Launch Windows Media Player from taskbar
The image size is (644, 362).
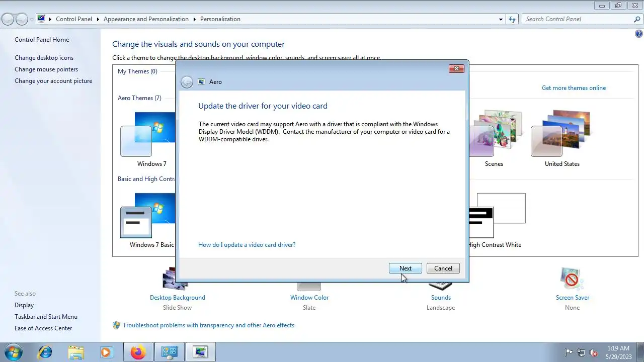(106, 352)
